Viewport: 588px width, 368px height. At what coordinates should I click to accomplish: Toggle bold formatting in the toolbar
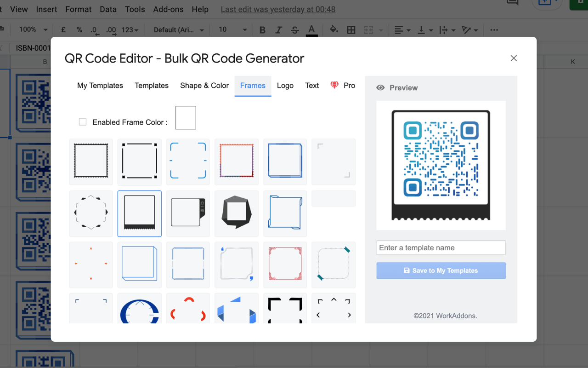(x=262, y=29)
